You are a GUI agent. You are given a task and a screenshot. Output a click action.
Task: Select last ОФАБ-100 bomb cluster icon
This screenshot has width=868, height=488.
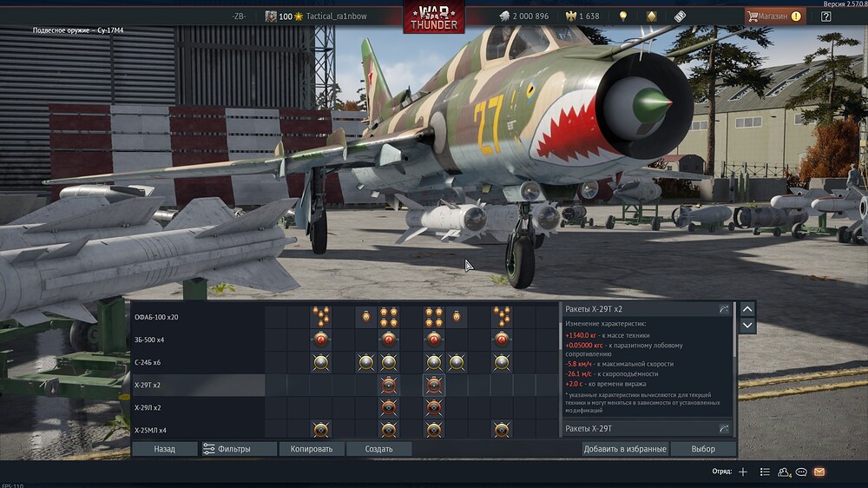pos(502,317)
